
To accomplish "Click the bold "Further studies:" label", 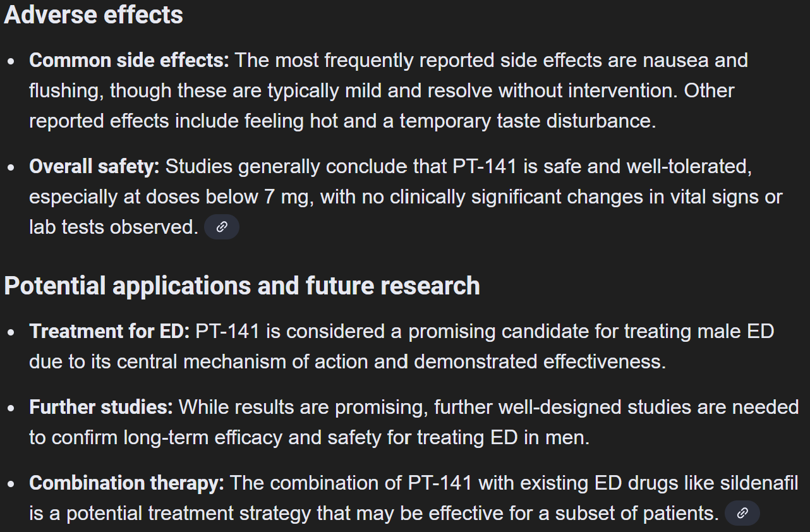I will 101,407.
